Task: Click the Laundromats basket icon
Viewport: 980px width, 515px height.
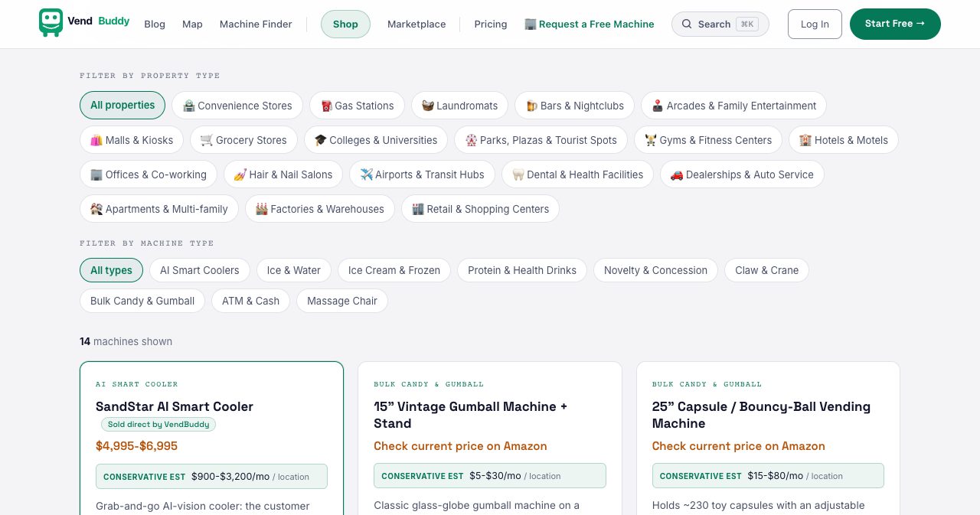Action: click(428, 106)
